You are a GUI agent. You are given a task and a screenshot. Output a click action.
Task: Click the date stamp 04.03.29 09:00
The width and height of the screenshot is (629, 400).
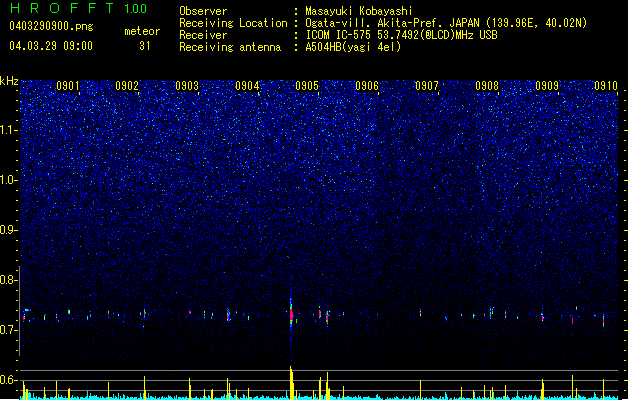[51, 46]
